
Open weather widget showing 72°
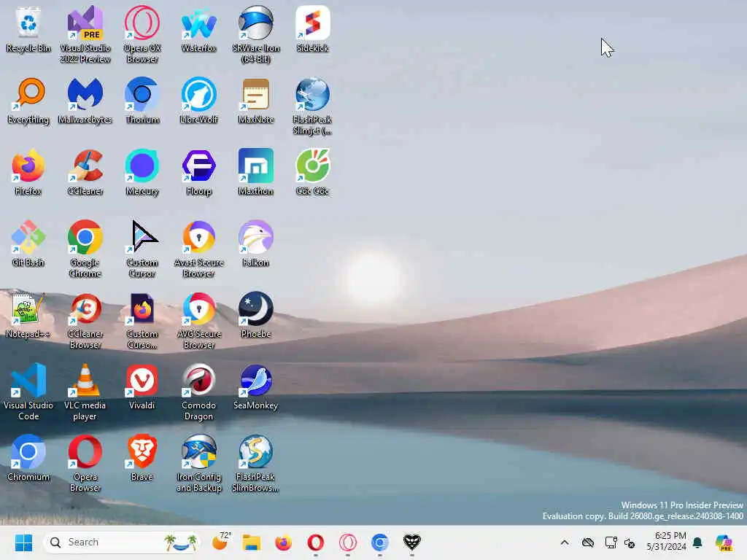[x=221, y=542]
